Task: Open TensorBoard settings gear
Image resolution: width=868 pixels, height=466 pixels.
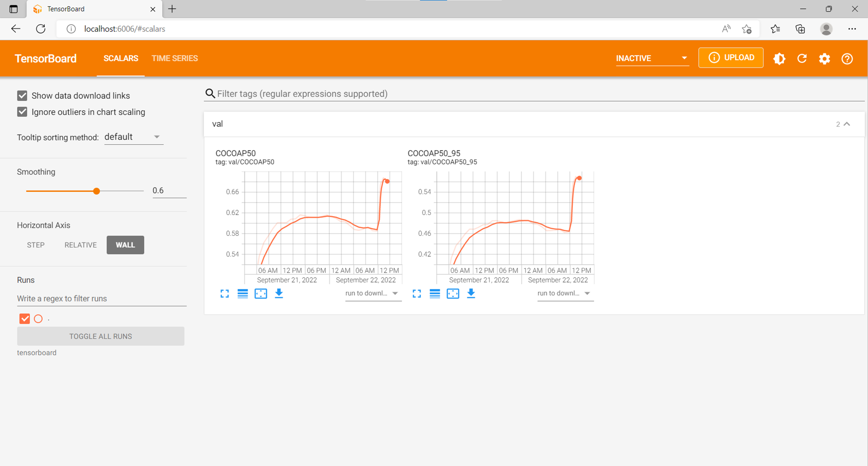Action: [x=825, y=59]
